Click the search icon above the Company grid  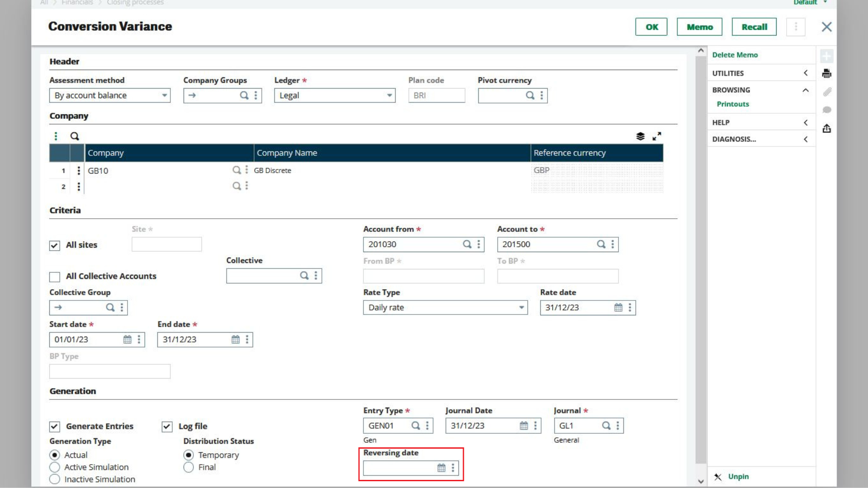75,136
